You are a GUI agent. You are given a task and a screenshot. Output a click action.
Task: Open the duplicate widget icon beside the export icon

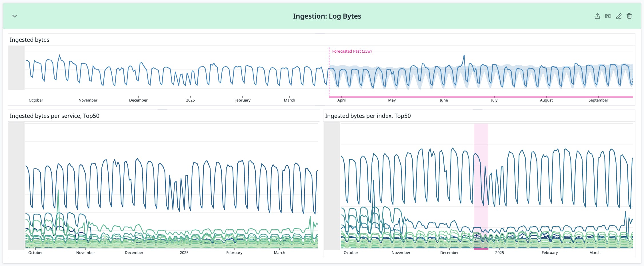pos(608,16)
